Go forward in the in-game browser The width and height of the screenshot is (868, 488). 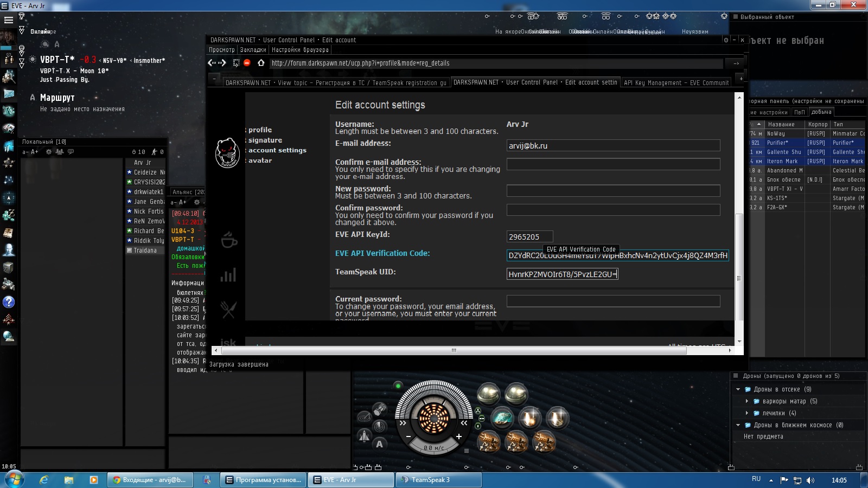(x=222, y=63)
